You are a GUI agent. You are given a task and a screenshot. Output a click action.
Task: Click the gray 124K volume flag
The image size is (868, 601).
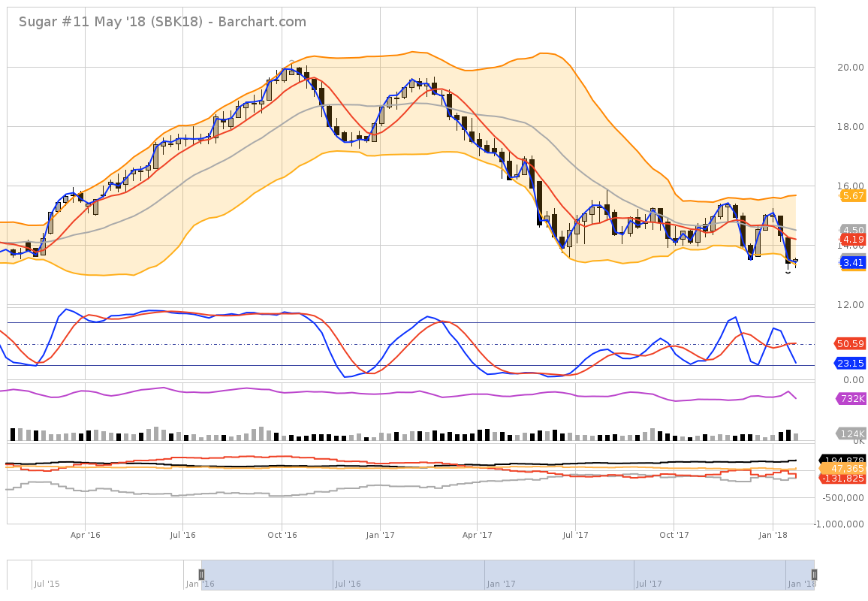point(851,433)
